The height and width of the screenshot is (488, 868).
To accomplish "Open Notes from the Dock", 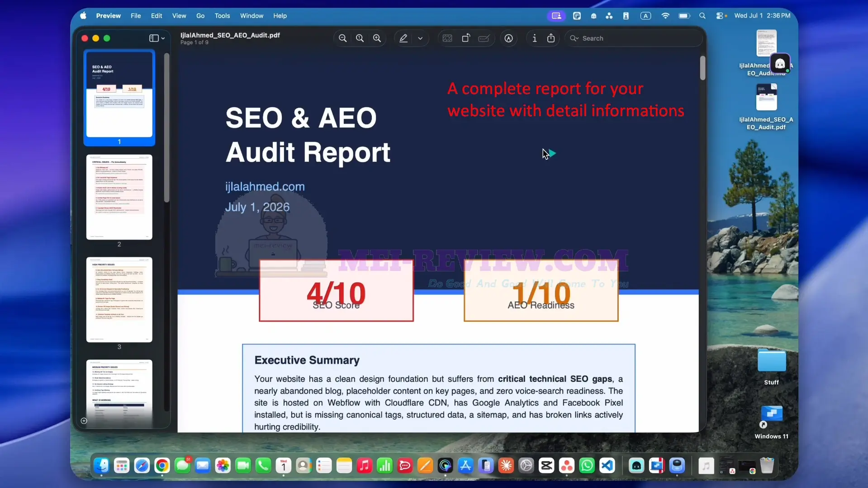I will 344,465.
